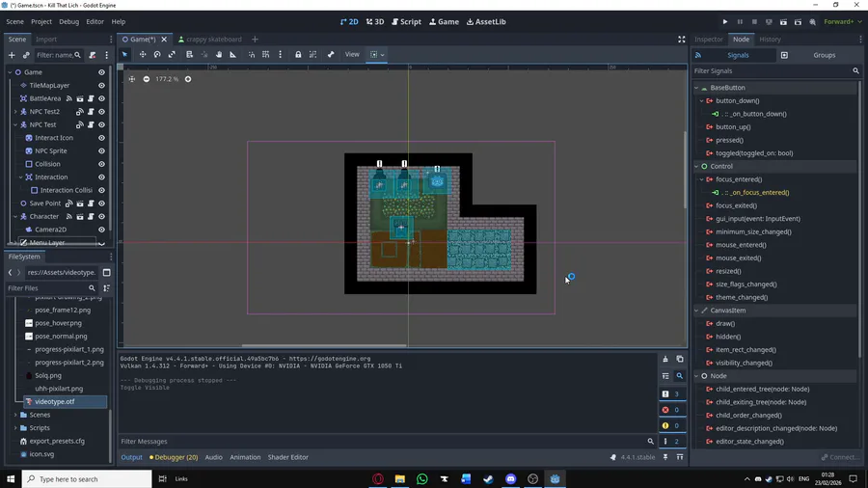Select the Move Mode tool in the toolbar

point(142,55)
